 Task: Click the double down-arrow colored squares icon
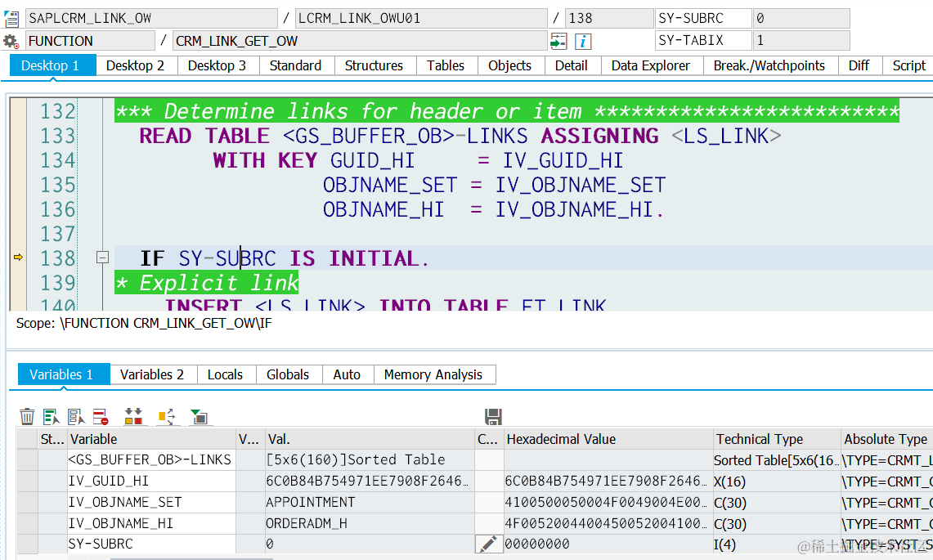point(133,417)
